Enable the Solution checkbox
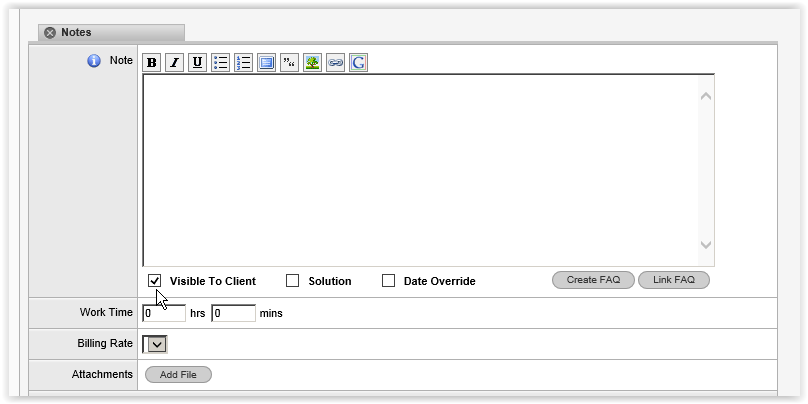Image resolution: width=808 pixels, height=404 pixels. tap(293, 281)
